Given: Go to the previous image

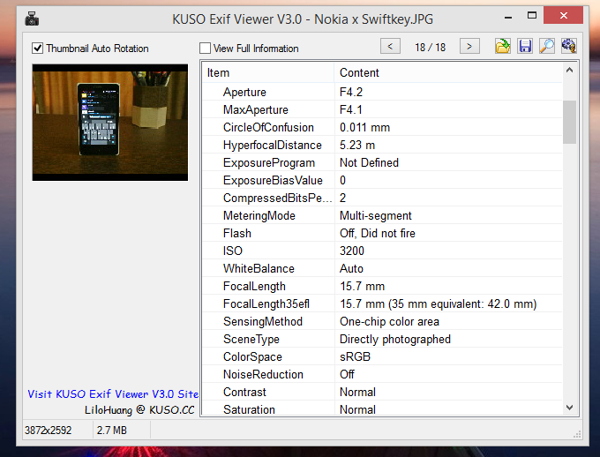Looking at the screenshot, I should (x=391, y=47).
